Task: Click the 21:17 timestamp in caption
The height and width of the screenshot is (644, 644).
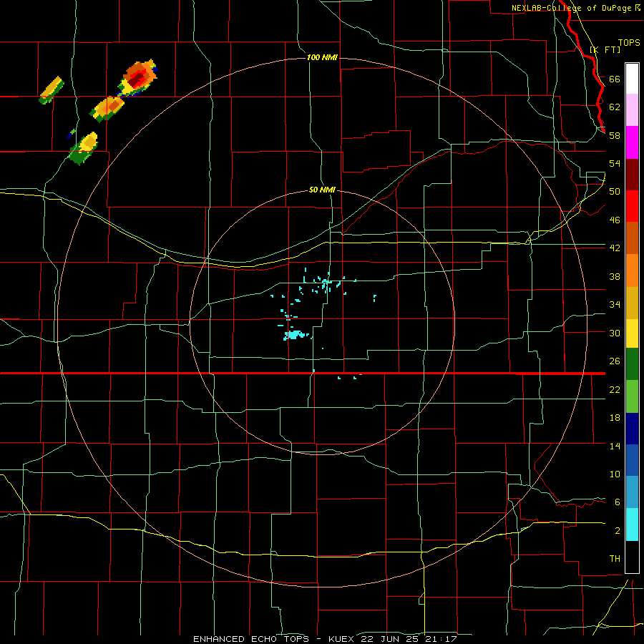Action: tap(441, 639)
